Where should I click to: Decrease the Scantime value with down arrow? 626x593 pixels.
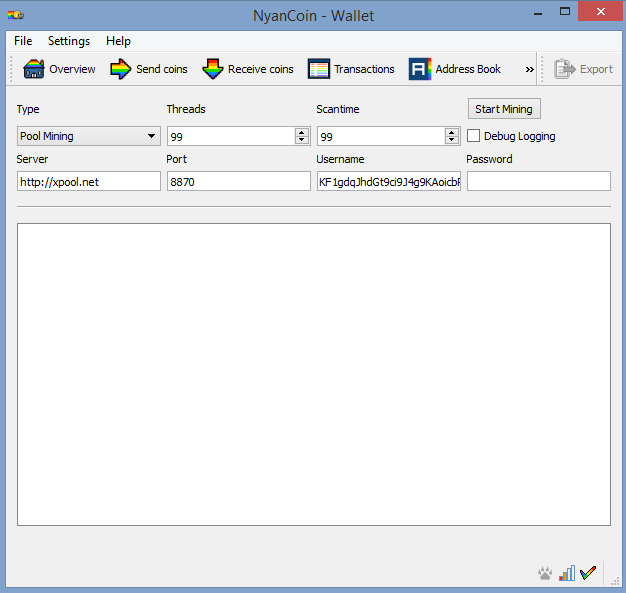pyautogui.click(x=452, y=140)
